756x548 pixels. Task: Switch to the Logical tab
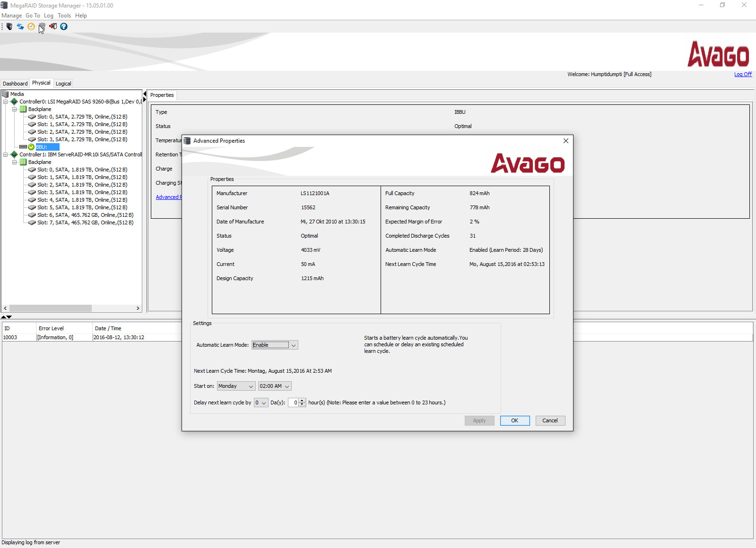pyautogui.click(x=63, y=84)
